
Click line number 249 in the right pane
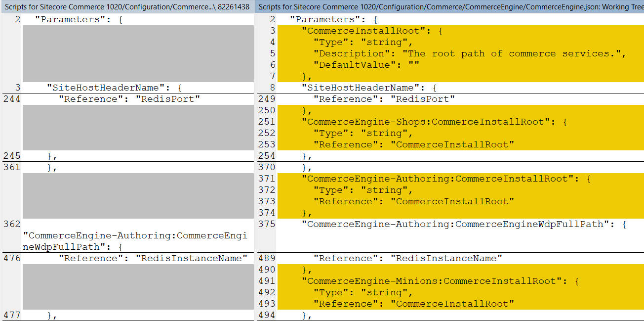tap(267, 99)
